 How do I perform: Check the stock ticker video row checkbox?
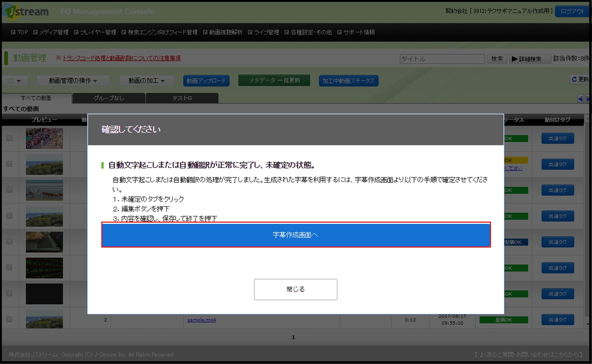coord(9,267)
